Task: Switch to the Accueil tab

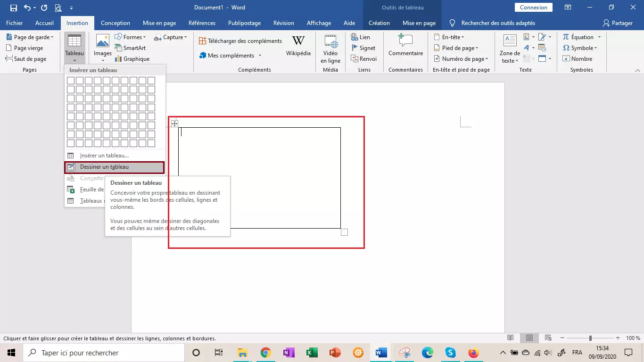Action: click(x=45, y=23)
